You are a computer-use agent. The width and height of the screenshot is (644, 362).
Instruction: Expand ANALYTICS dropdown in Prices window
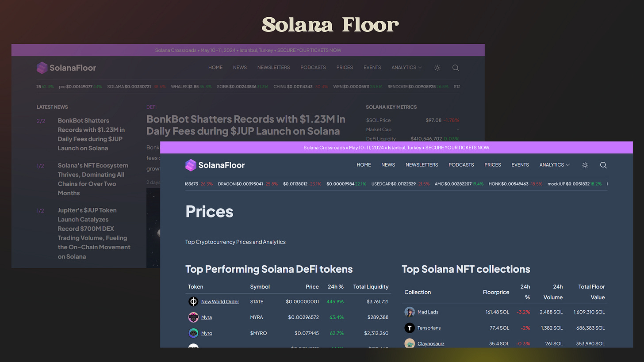click(555, 165)
